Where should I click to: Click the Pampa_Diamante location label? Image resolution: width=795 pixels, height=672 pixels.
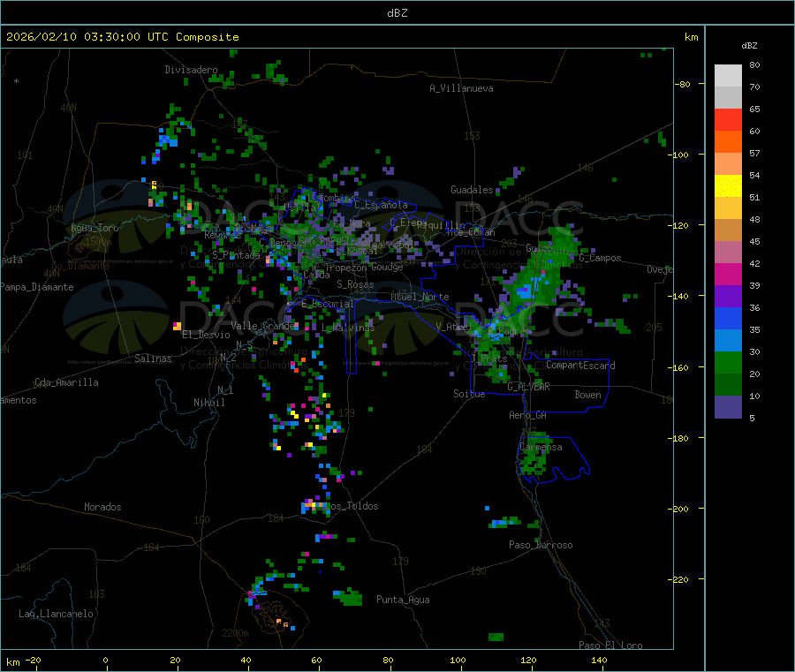[x=37, y=287]
